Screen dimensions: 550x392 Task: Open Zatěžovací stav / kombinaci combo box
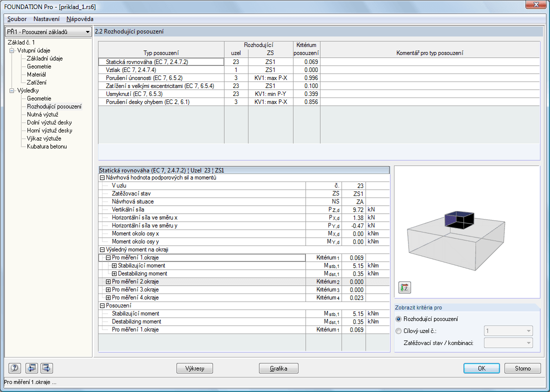pyautogui.click(x=508, y=343)
